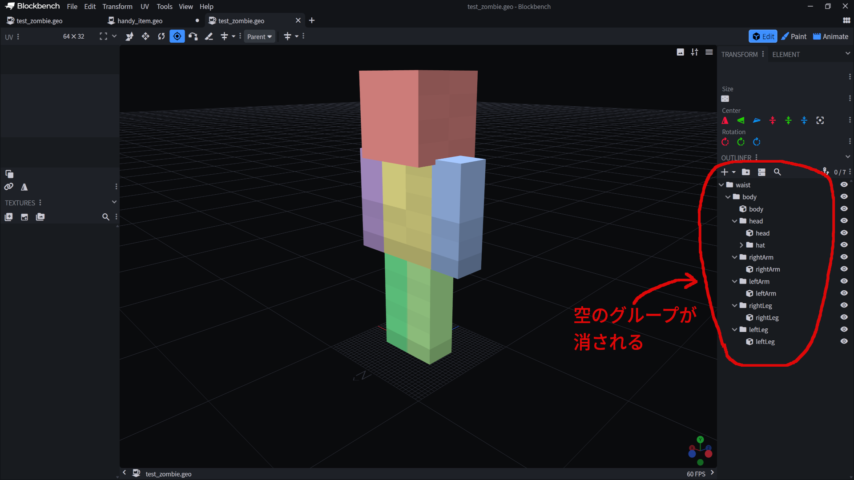
Task: Click the green vertical-arrows icon under Center
Action: coord(788,120)
